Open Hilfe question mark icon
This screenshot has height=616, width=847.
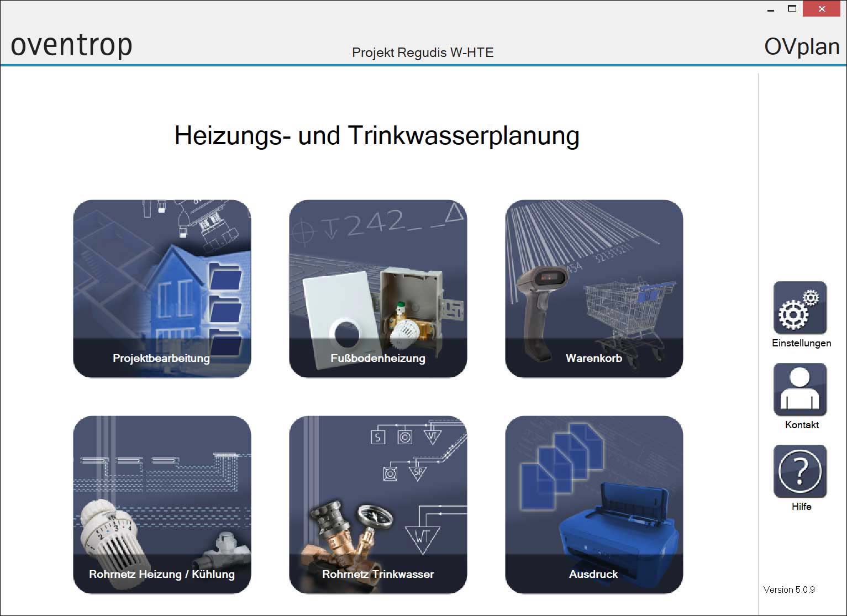[800, 471]
